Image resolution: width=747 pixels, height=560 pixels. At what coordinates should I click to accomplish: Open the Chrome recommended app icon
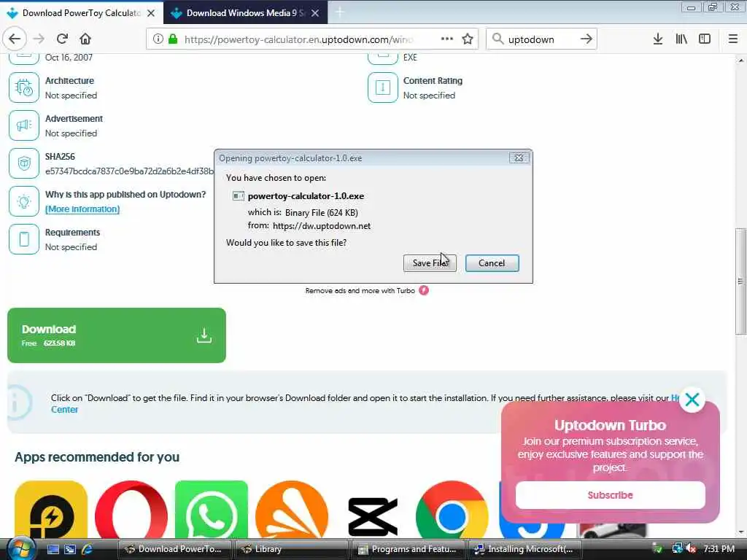point(452,510)
